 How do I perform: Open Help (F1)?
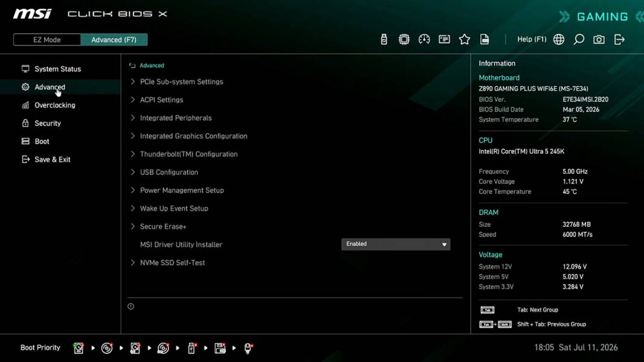tap(532, 39)
